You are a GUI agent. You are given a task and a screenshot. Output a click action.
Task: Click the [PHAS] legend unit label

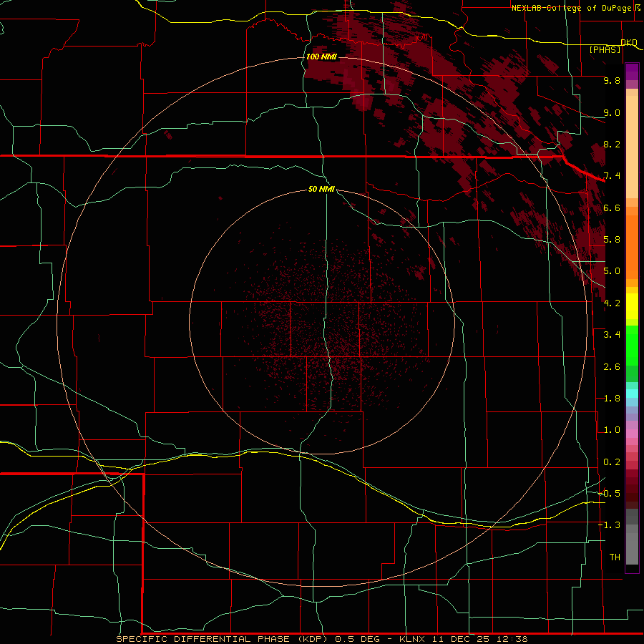(605, 49)
